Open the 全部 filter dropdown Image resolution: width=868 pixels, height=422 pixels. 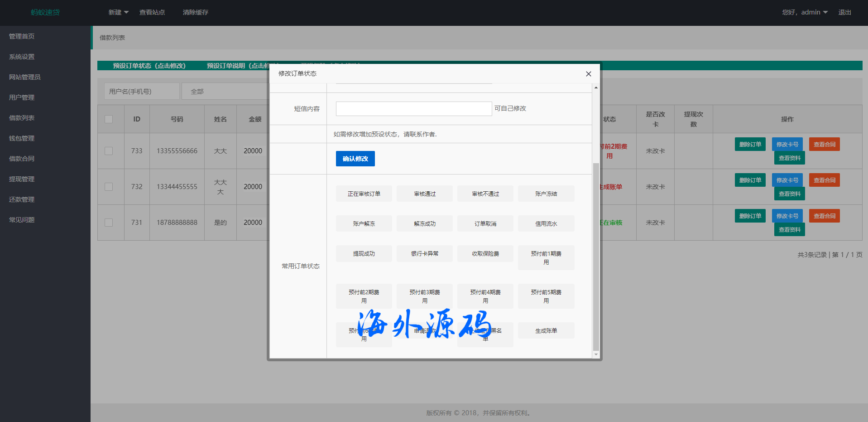[x=224, y=92]
